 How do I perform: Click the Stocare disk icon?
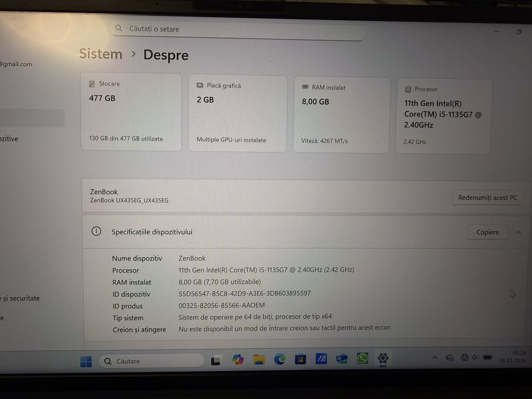92,84
